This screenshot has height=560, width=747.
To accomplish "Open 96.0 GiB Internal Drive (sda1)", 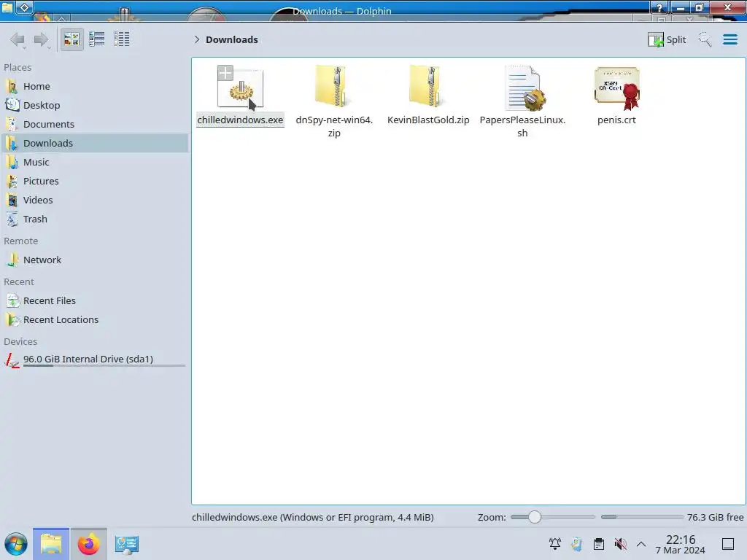I will click(94, 360).
